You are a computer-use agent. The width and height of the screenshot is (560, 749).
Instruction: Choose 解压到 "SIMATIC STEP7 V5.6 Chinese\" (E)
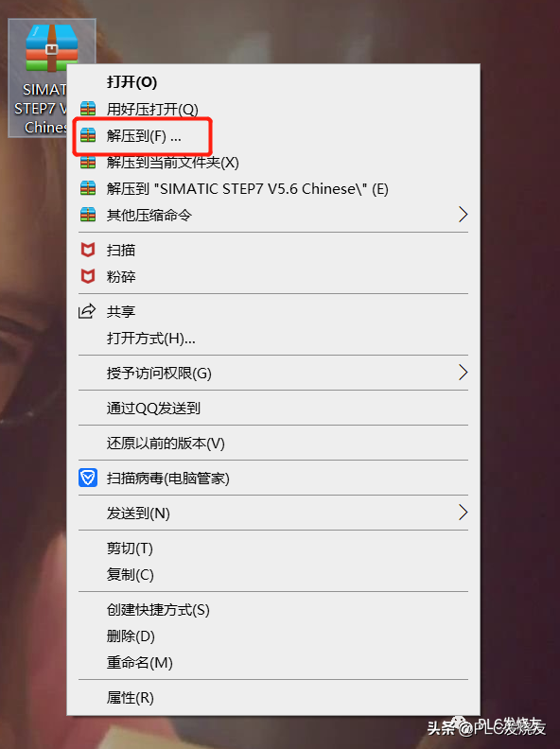pos(248,189)
